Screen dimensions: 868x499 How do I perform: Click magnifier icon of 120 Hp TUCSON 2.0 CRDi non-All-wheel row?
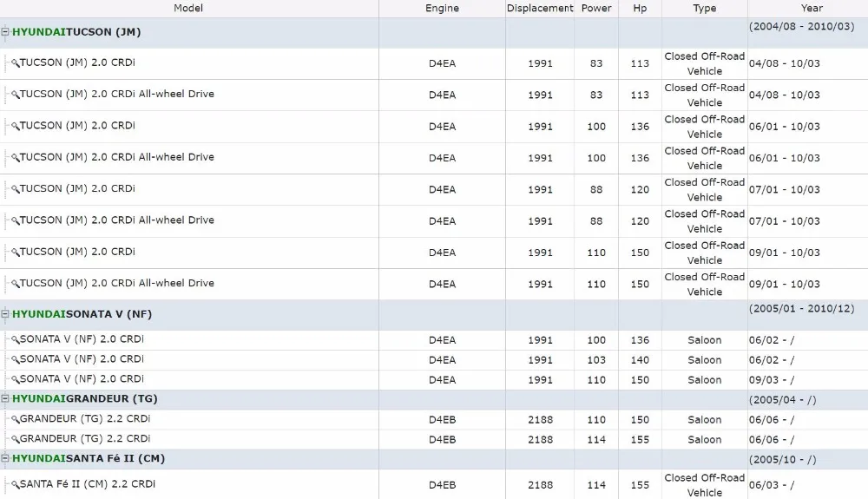coord(16,190)
